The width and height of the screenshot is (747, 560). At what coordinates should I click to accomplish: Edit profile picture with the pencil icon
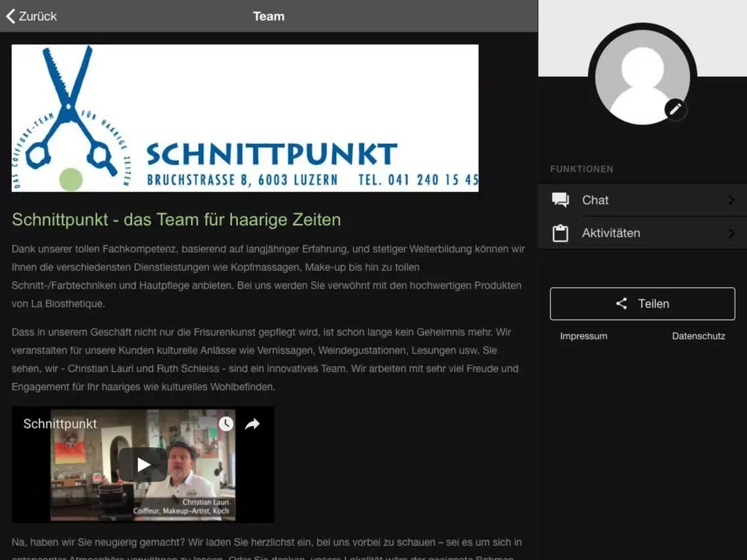coord(675,110)
